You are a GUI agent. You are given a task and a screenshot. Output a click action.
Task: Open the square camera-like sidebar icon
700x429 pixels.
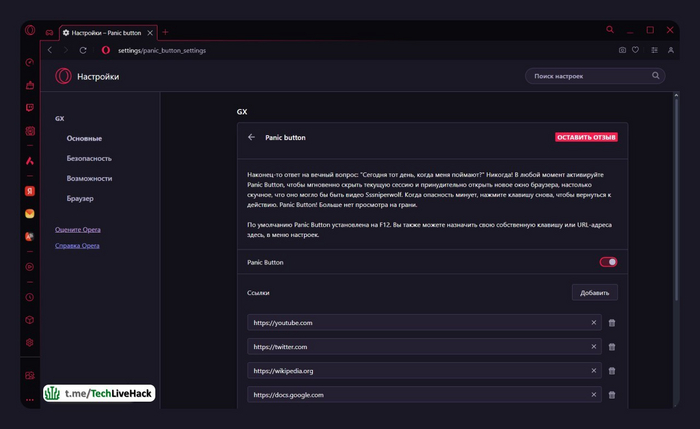coord(29,131)
